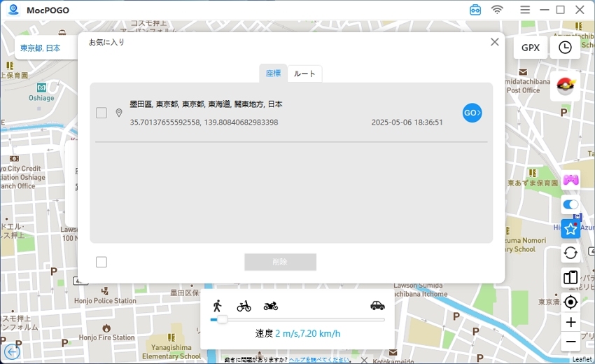Click the Poké Ball icon
Image resolution: width=595 pixels, height=364 pixels.
pyautogui.click(x=565, y=86)
